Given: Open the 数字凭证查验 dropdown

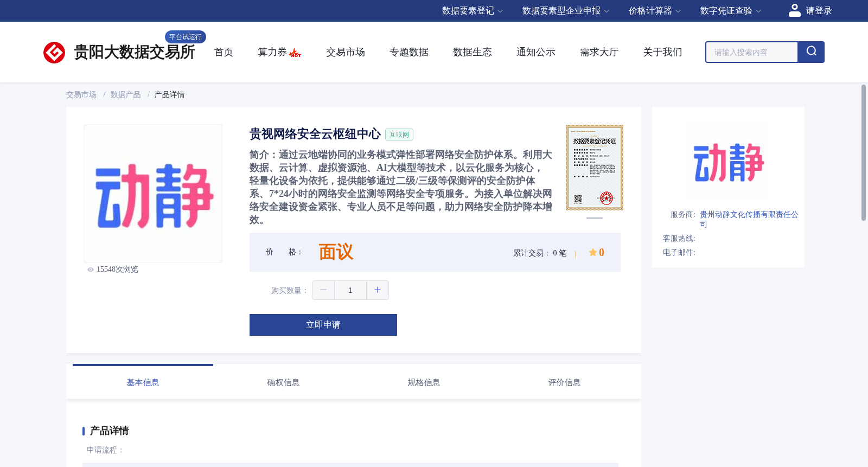Looking at the screenshot, I should [731, 11].
